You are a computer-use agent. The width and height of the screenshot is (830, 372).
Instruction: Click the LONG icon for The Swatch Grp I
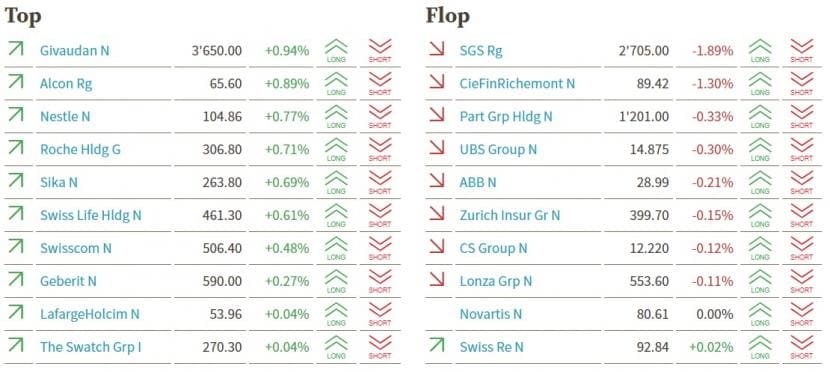point(336,347)
